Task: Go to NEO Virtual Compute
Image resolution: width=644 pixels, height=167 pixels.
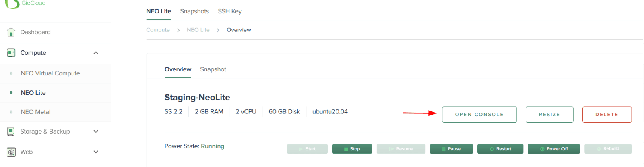Action: (x=50, y=73)
